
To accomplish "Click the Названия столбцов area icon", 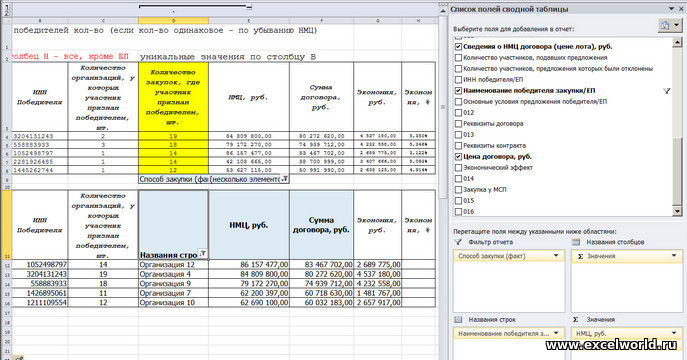I will click(576, 242).
